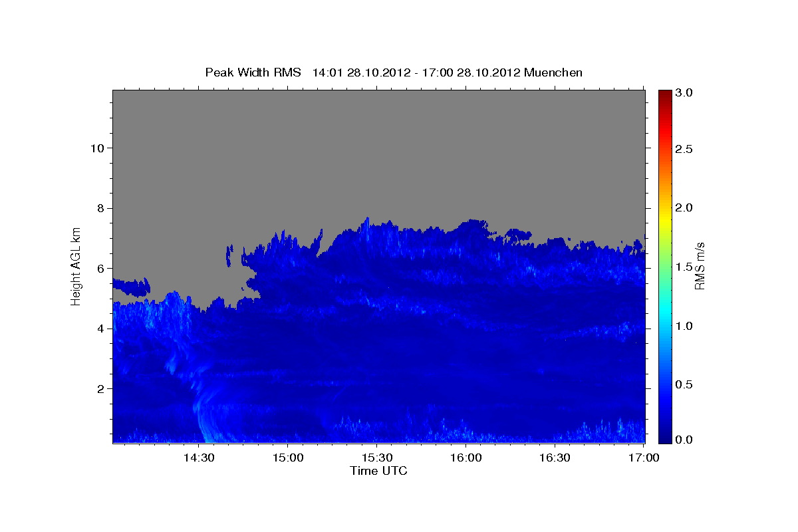Click the colorbar value 3.0
Viewport: 798px width, 532px height.
pyautogui.click(x=684, y=93)
